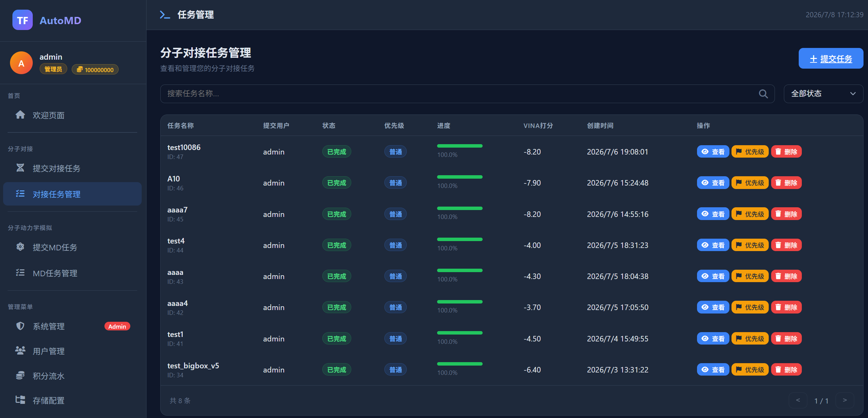868x418 pixels.
Task: View task test10086 with 查看 button
Action: click(713, 151)
